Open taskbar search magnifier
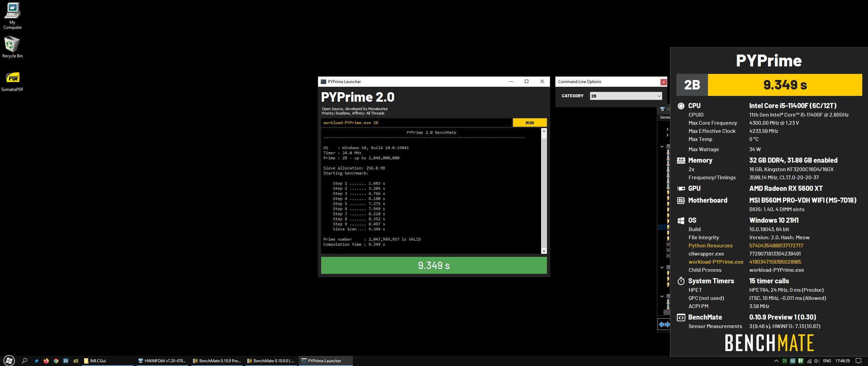Viewport: 868px width, 366px height. click(x=24, y=361)
